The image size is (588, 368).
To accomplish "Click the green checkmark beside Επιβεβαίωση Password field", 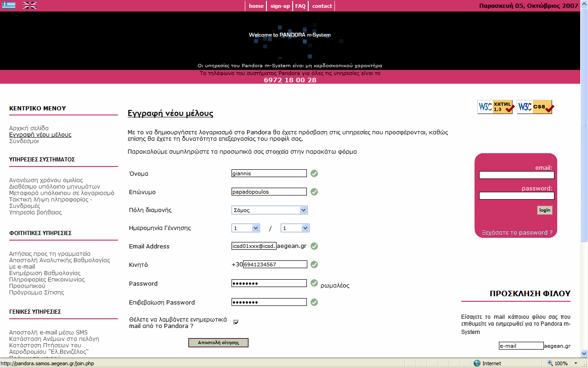I will pyautogui.click(x=314, y=302).
